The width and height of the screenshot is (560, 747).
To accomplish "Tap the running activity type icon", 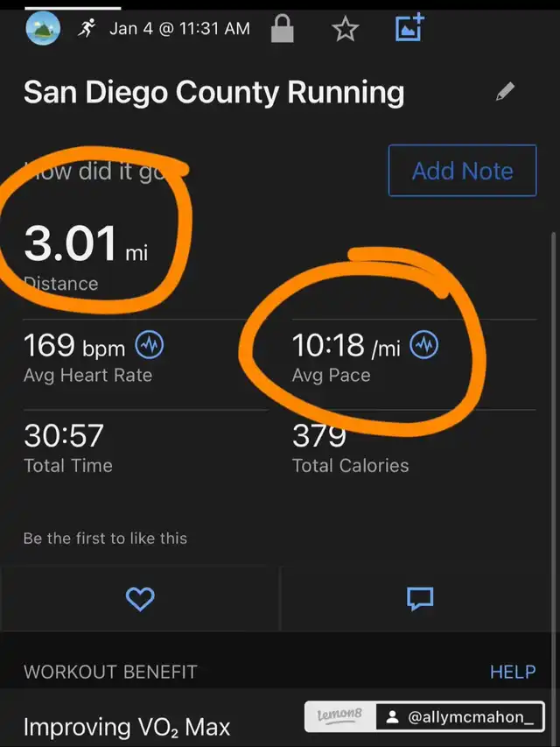I will (x=87, y=29).
